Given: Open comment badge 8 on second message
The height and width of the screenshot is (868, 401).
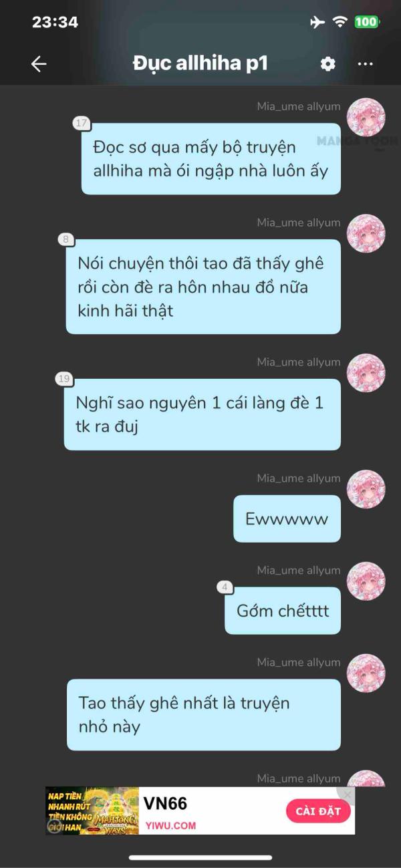Looking at the screenshot, I should 65,239.
